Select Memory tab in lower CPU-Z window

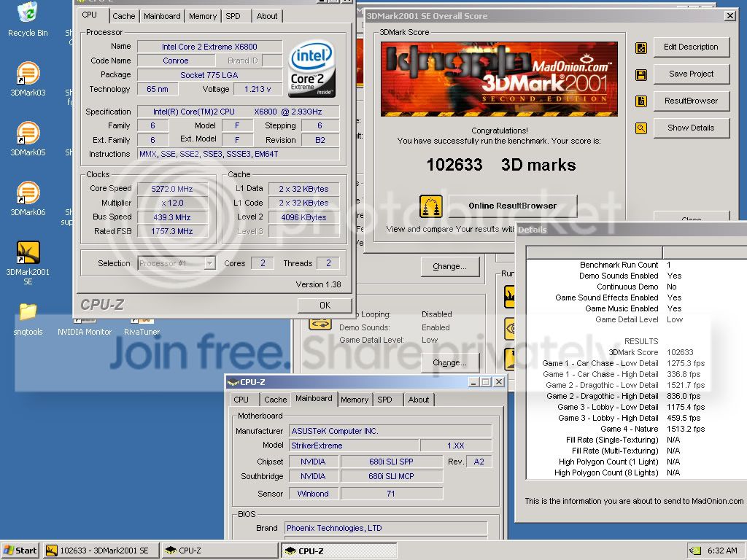[x=355, y=400]
